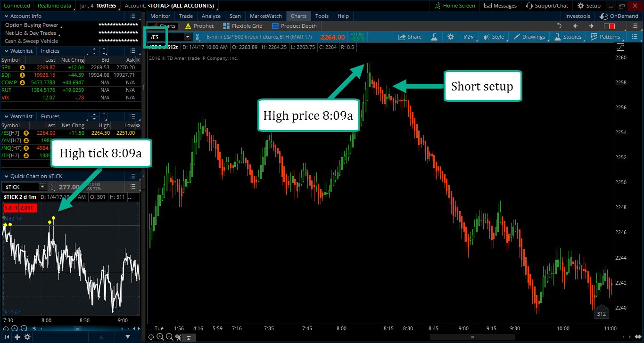644x343 pixels.
Task: Open list menu icon right of Patterns
Action: tap(634, 37)
